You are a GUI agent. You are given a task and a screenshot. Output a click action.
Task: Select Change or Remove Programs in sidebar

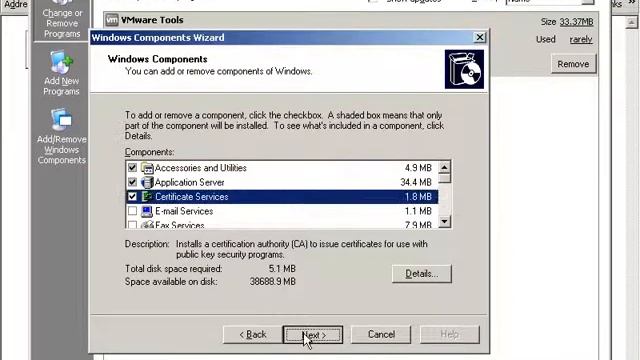[62, 20]
